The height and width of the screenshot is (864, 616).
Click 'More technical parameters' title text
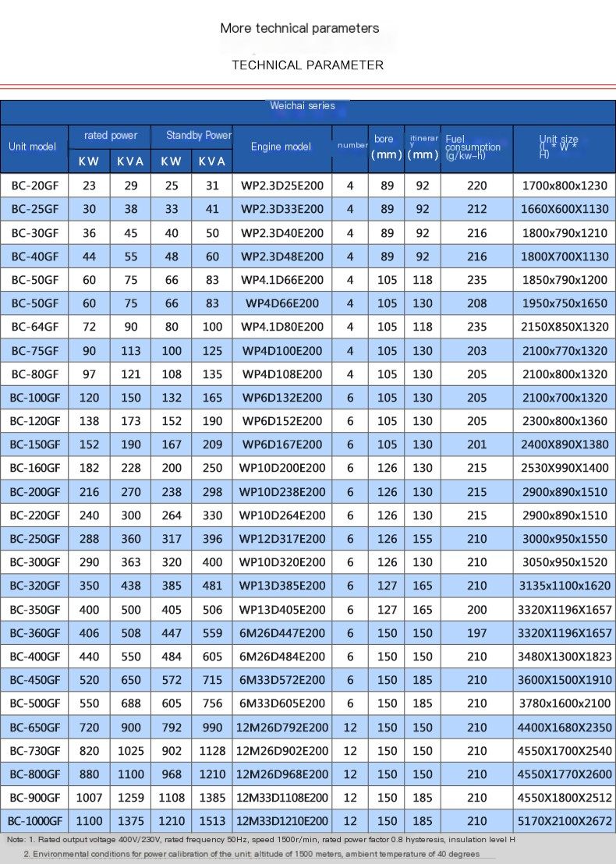pos(299,28)
